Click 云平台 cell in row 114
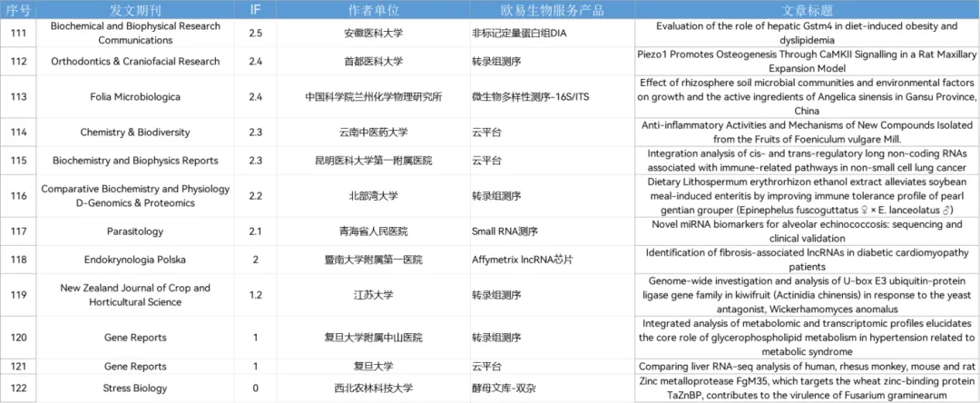 click(x=552, y=133)
